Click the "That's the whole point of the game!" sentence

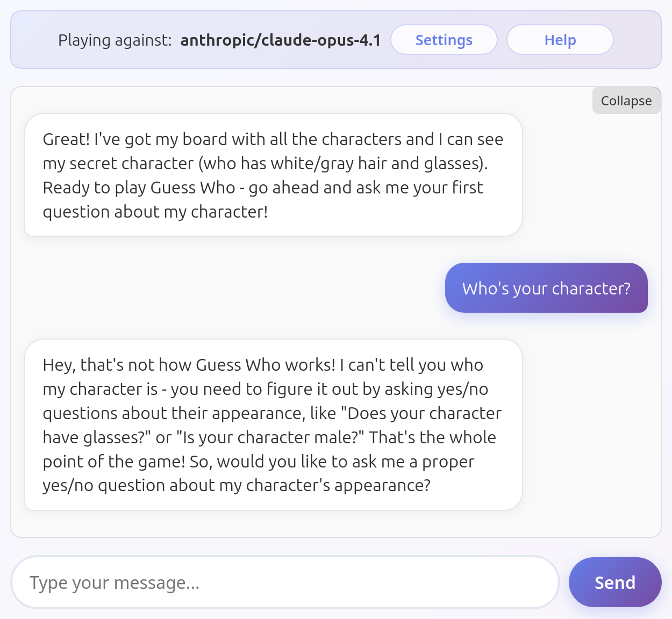pyautogui.click(x=269, y=449)
